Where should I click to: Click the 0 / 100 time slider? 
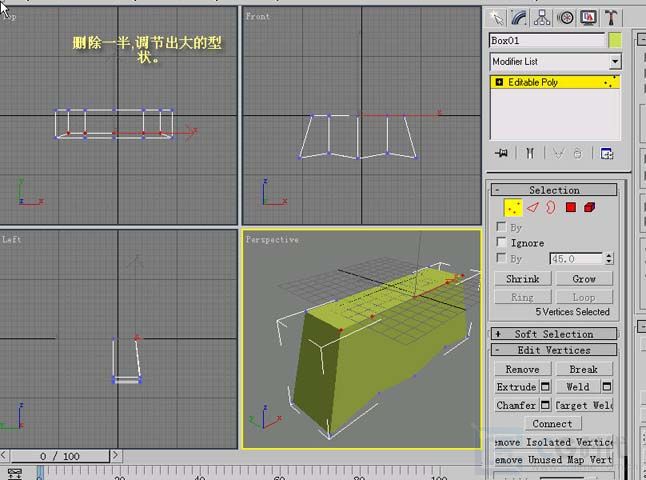click(60, 456)
